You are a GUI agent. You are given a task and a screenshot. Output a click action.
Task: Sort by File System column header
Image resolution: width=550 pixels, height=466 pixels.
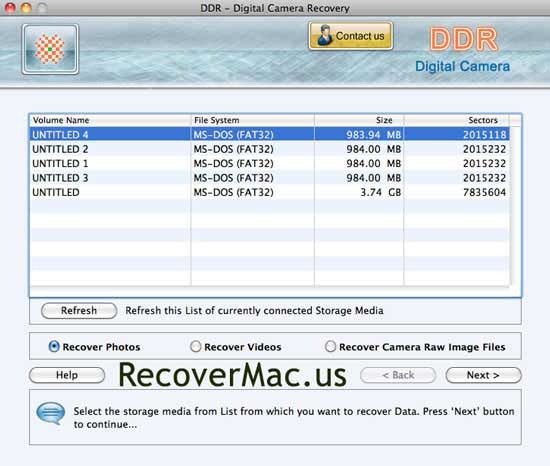[x=253, y=120]
